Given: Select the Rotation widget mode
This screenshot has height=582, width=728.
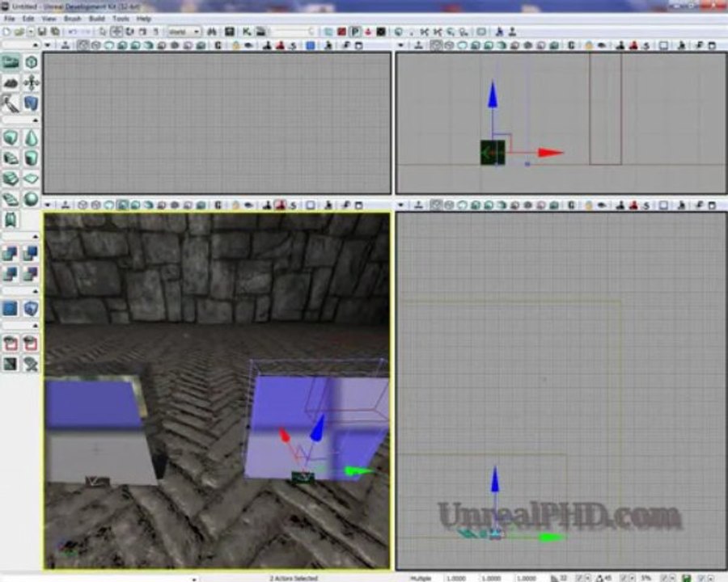Looking at the screenshot, I should 129,32.
